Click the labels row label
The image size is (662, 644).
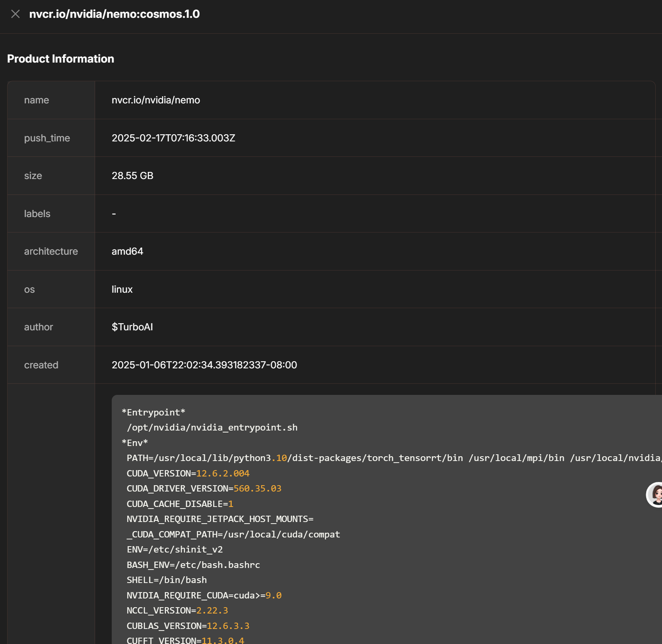pyautogui.click(x=37, y=214)
